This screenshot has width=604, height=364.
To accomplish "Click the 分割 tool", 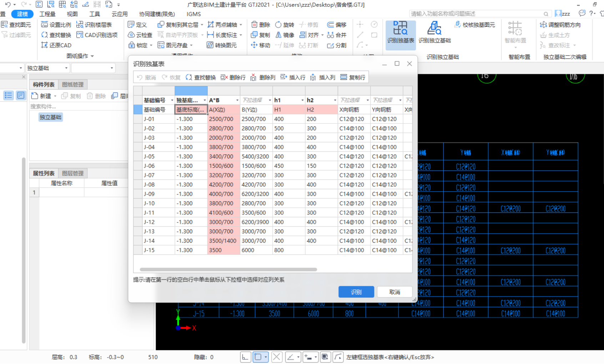I will (x=337, y=45).
